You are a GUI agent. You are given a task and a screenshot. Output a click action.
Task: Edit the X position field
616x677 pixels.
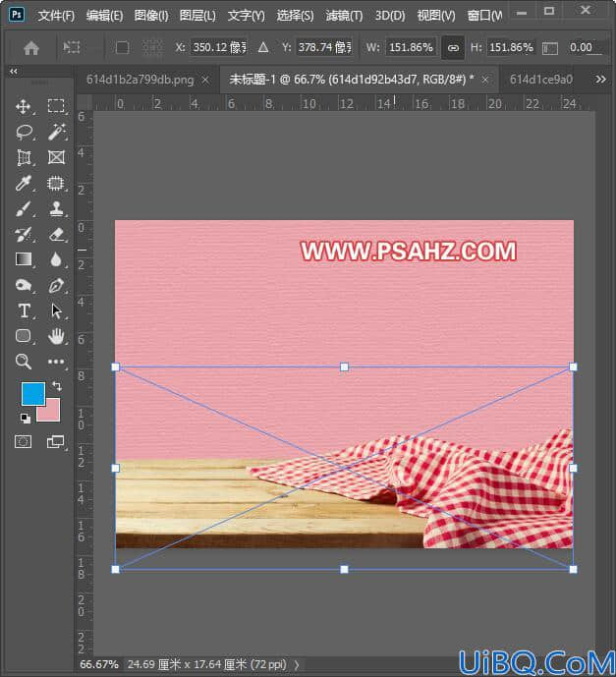[x=219, y=47]
